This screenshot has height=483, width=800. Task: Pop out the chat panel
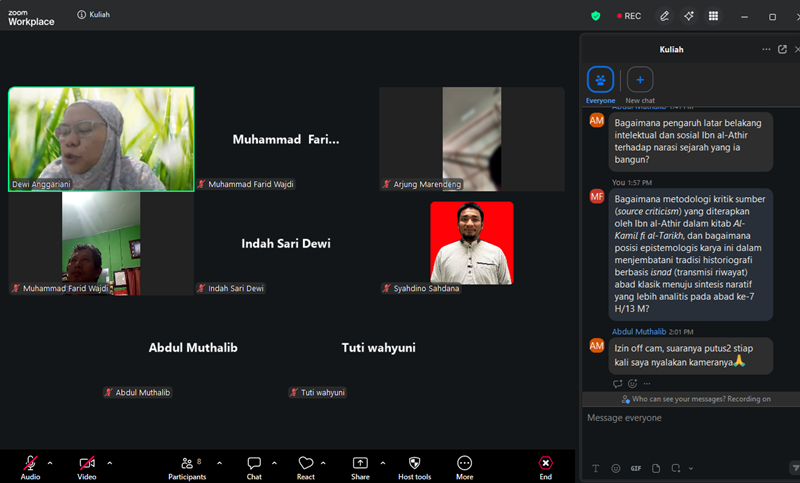click(x=782, y=49)
